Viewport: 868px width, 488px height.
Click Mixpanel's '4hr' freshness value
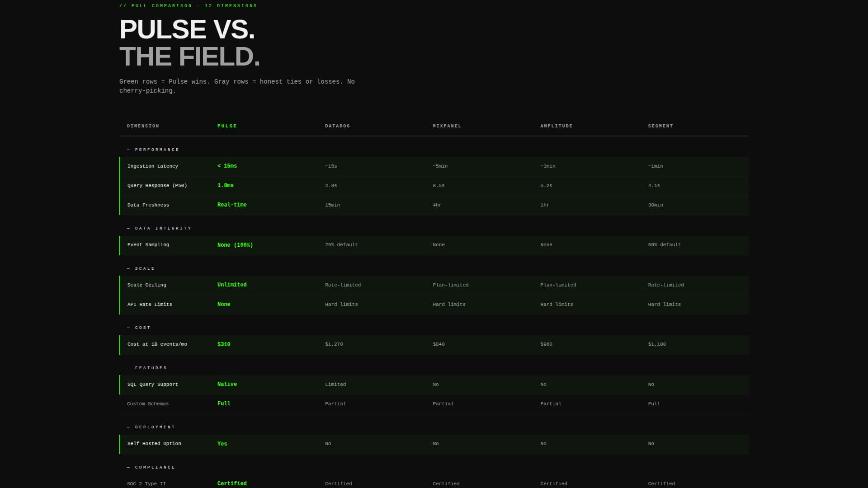(437, 205)
